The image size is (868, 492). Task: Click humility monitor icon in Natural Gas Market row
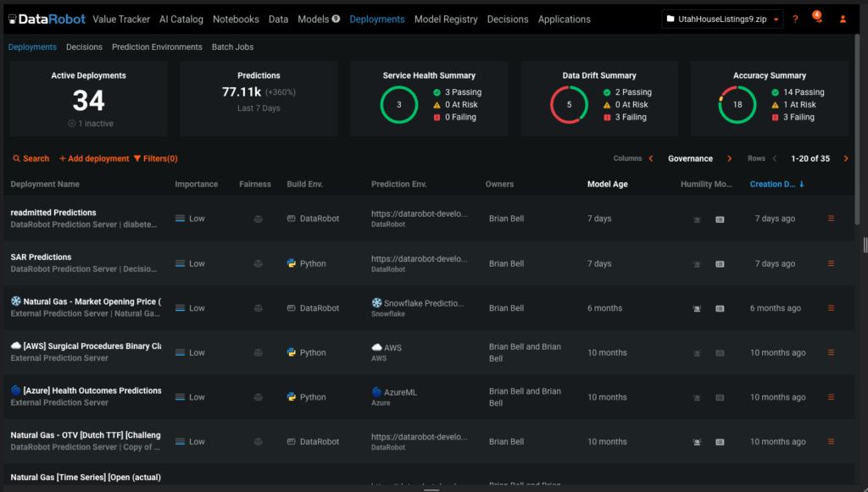(x=697, y=308)
